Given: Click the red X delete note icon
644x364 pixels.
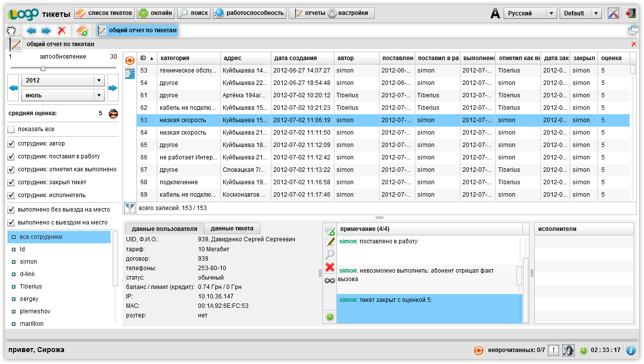Looking at the screenshot, I should point(330,268).
